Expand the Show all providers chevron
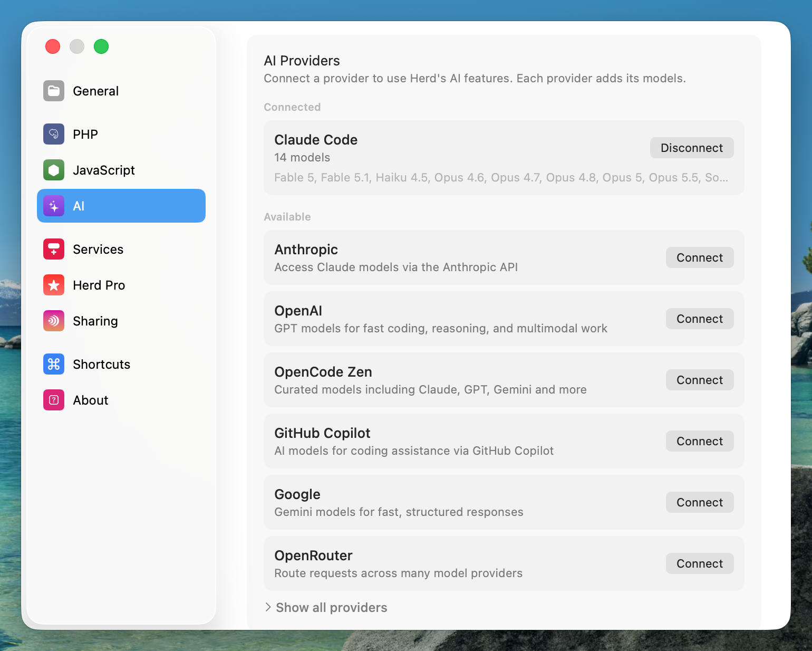 click(268, 607)
